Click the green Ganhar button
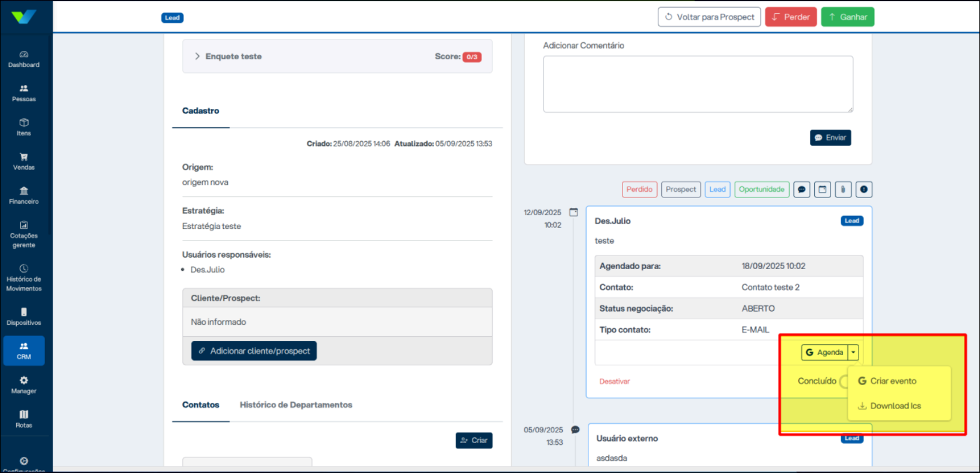The width and height of the screenshot is (980, 473). (x=847, y=17)
